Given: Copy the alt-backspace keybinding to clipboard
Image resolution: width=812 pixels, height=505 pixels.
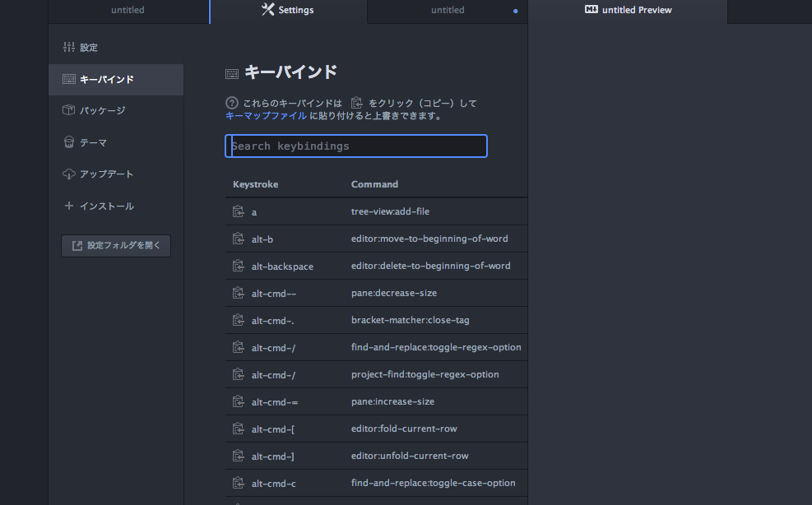Looking at the screenshot, I should point(237,266).
